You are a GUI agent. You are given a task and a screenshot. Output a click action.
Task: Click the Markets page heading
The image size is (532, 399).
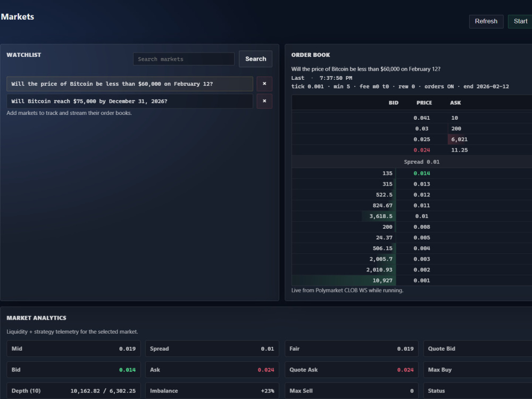(18, 16)
